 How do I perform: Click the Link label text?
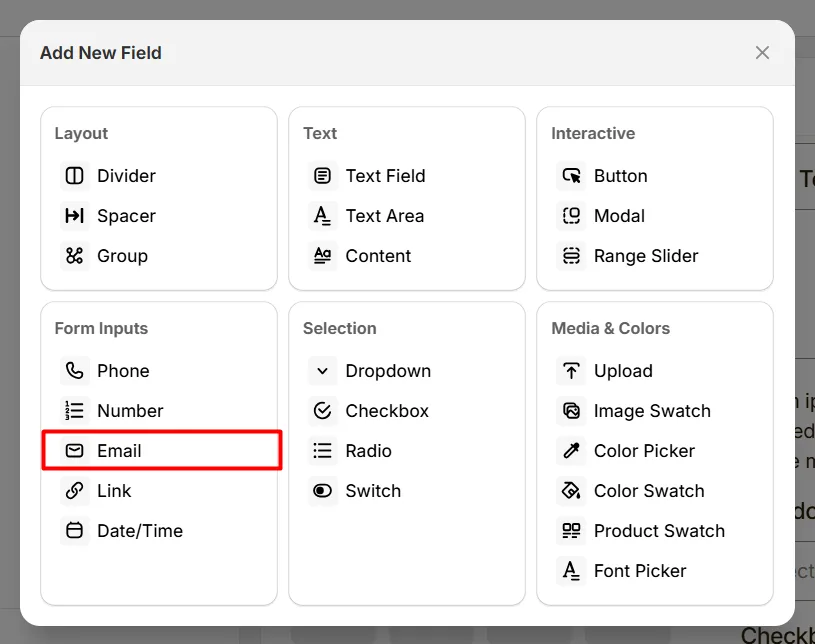pyautogui.click(x=114, y=491)
